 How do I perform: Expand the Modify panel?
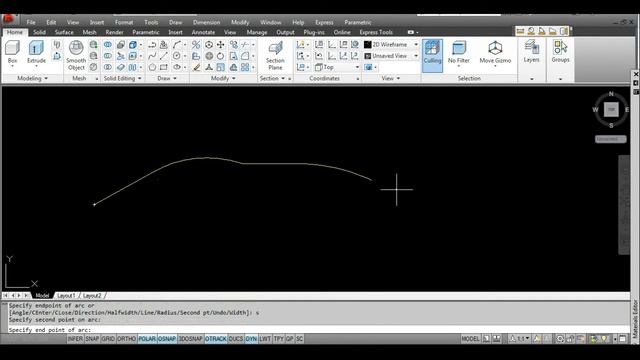(223, 78)
